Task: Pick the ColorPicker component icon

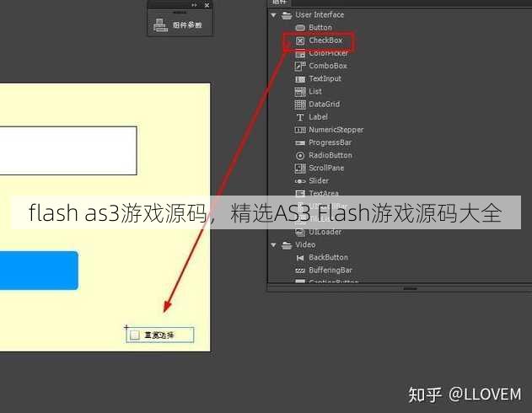Action: pyautogui.click(x=300, y=54)
